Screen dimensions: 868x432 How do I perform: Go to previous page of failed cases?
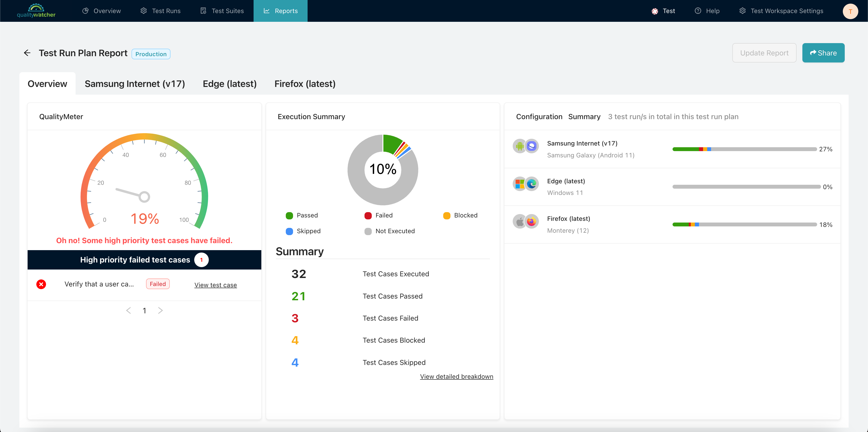point(128,310)
